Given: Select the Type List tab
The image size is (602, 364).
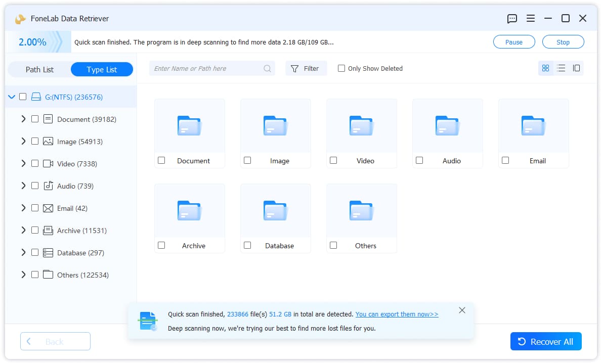Looking at the screenshot, I should tap(102, 69).
